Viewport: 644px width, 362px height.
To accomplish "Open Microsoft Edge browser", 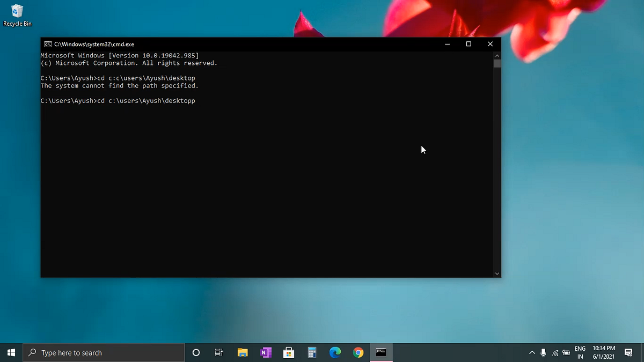I will [x=335, y=352].
